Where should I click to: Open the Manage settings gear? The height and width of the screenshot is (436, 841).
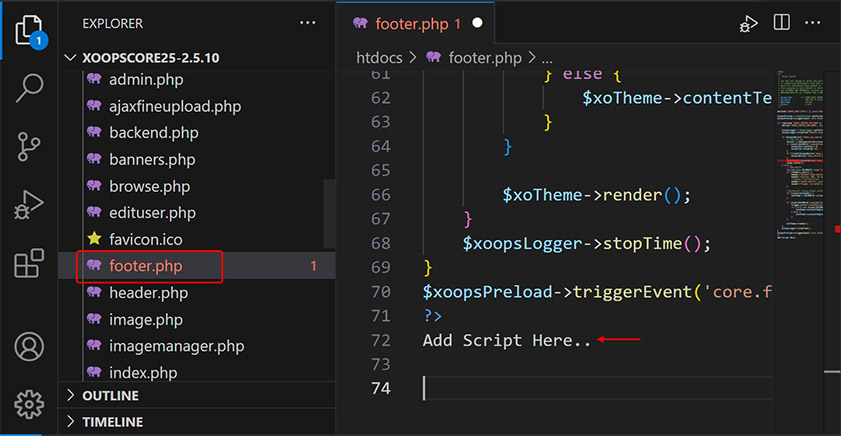(28, 404)
